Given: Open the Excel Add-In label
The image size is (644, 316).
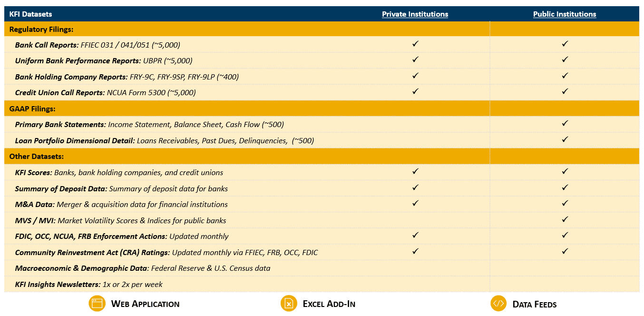Looking at the screenshot, I should click(329, 304).
